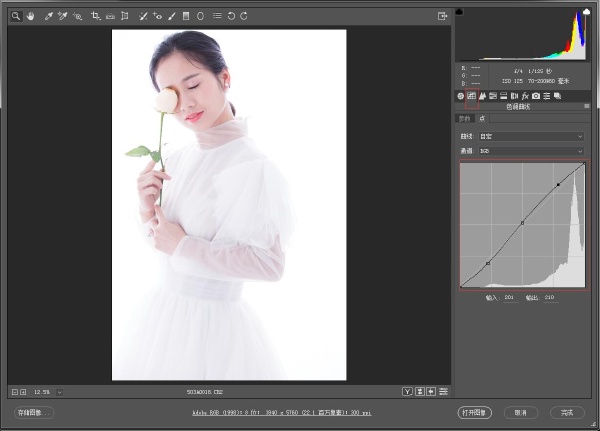Select the Red Eye Removal tool
The height and width of the screenshot is (431, 600).
[157, 16]
